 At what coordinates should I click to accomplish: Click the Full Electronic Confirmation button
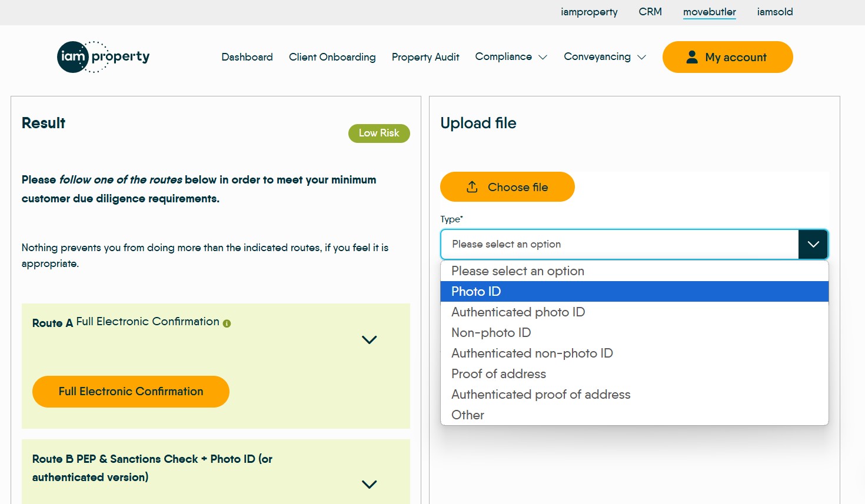tap(131, 392)
